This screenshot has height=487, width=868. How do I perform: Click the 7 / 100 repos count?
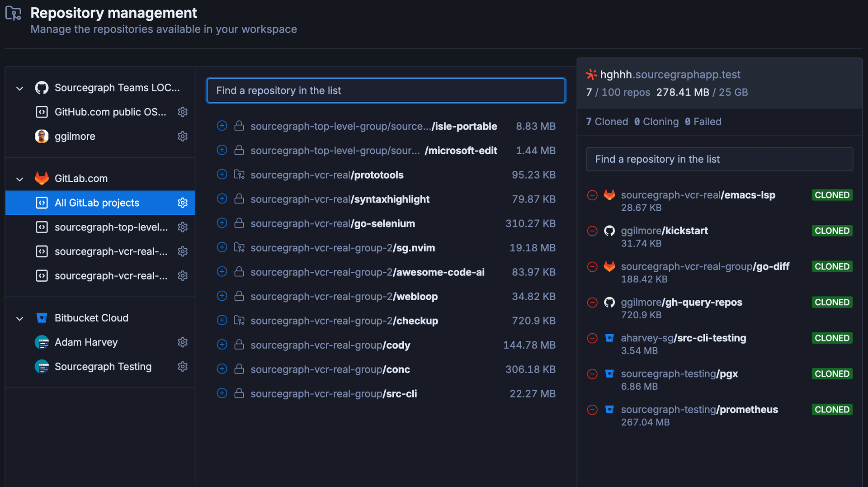pos(618,92)
